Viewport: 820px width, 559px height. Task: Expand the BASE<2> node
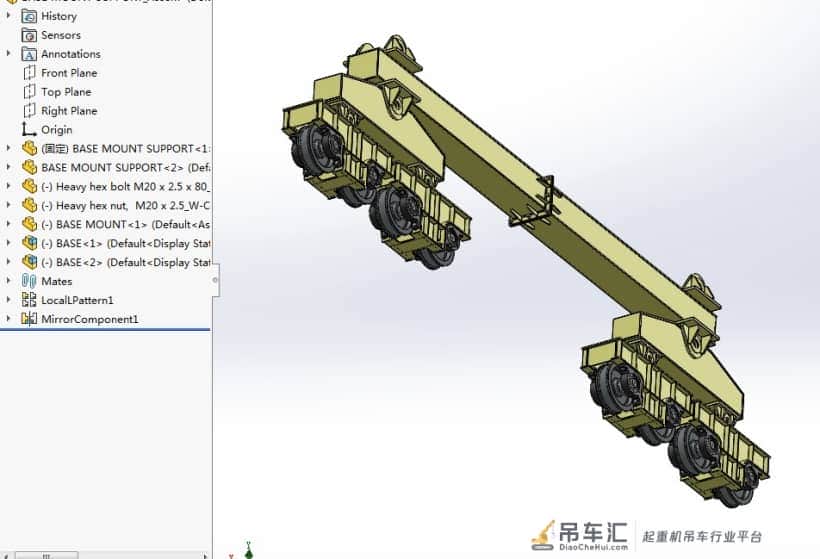coord(8,262)
